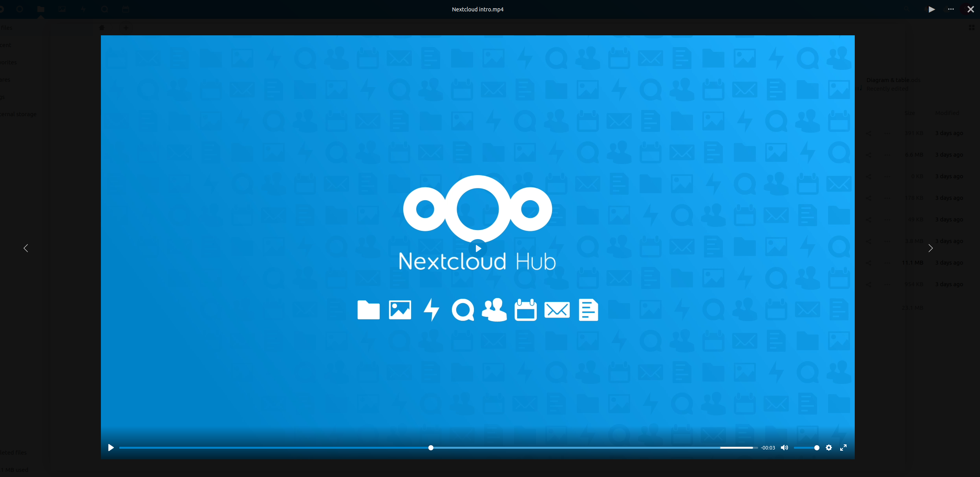This screenshot has width=980, height=477.
Task: Open the three-dot actions menu
Action: coord(951,9)
